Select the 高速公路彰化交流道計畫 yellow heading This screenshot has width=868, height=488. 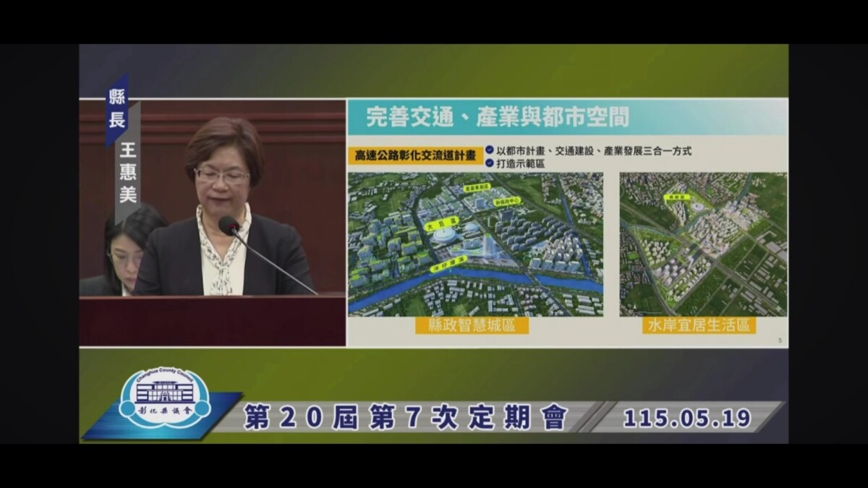(x=415, y=155)
